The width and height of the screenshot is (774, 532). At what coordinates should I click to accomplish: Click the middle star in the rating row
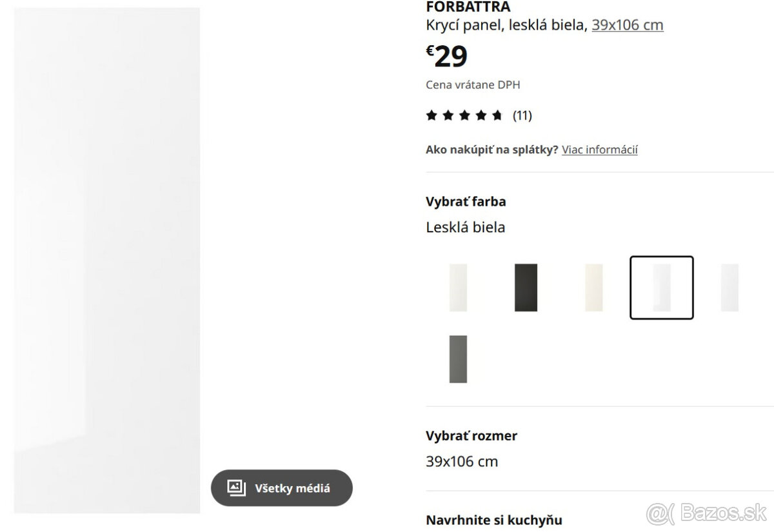pyautogui.click(x=463, y=115)
